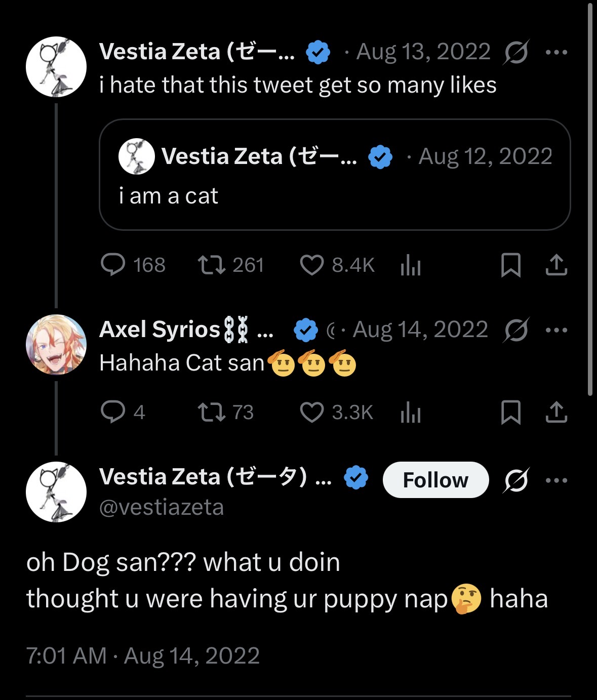The image size is (597, 700).
Task: View analytics for Vestia Zeta's Aug 13 tweet
Action: click(411, 265)
